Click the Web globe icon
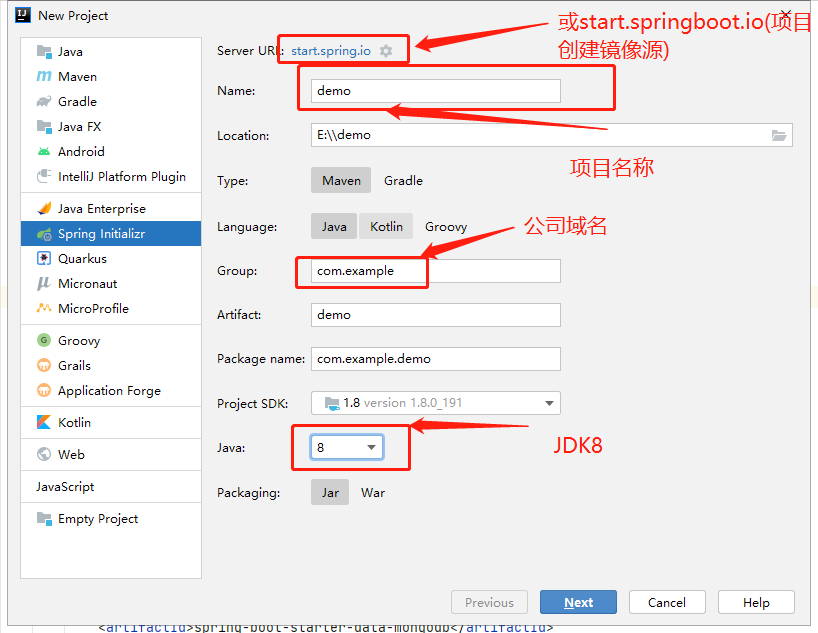 pyautogui.click(x=44, y=455)
